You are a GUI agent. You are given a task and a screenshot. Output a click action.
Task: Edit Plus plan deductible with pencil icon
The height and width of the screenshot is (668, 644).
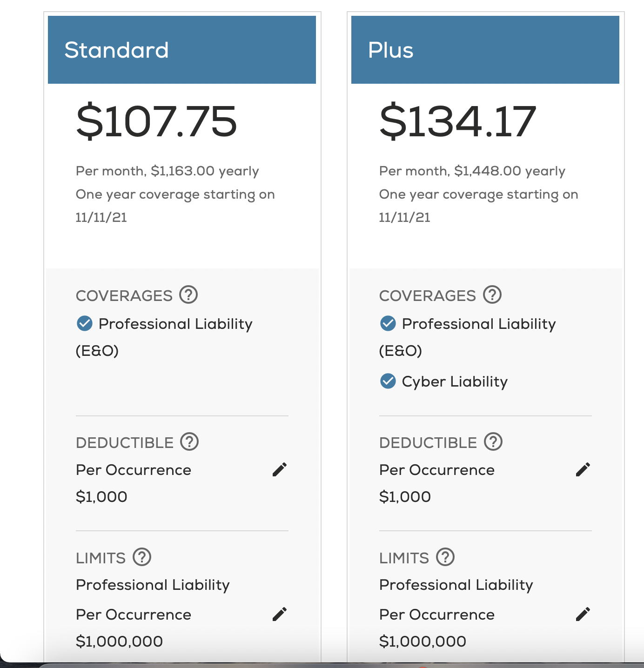coord(583,470)
